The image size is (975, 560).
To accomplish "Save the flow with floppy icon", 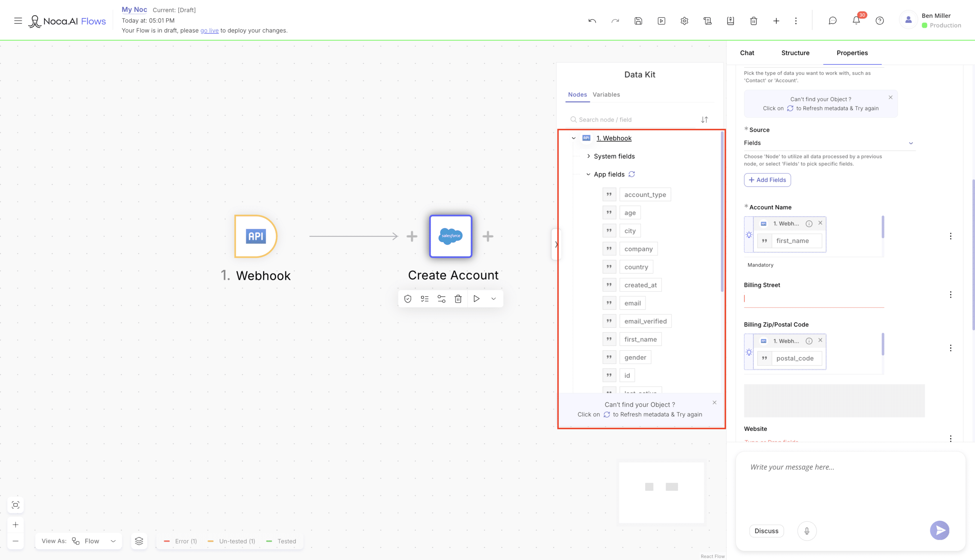I will (x=638, y=21).
